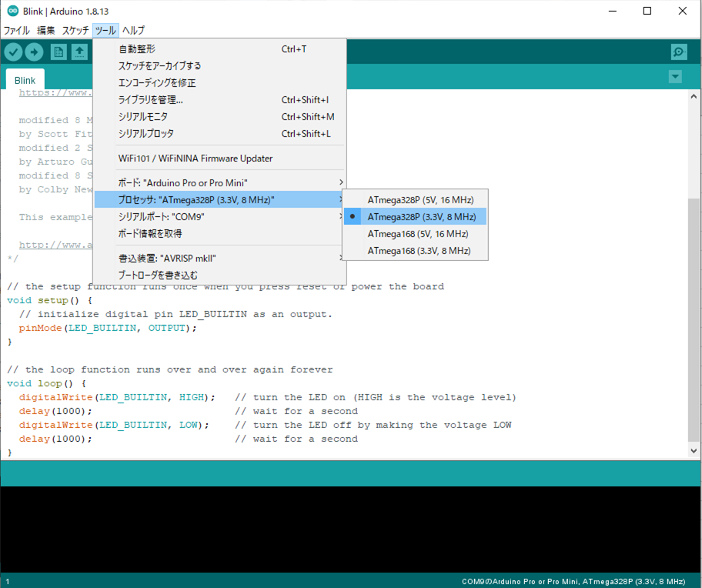Open the ヘルプ menu
Viewport: 702px width, 588px height.
133,31
